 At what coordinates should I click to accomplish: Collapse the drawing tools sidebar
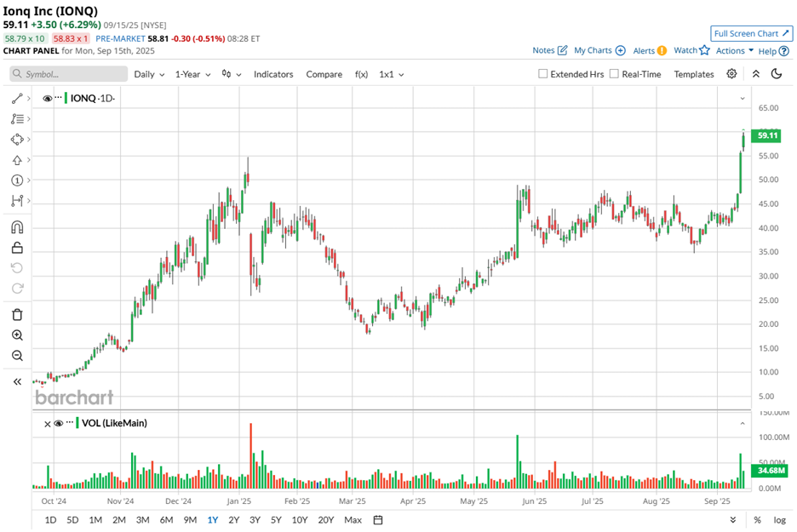17,381
